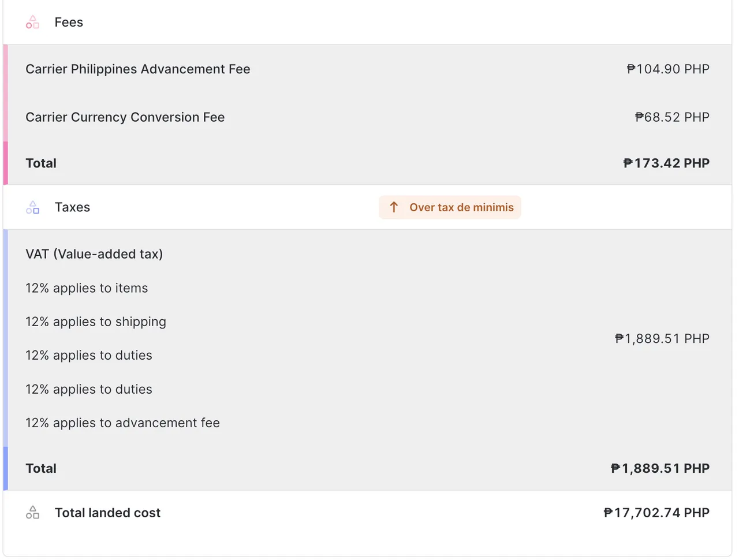Click the gray icon beside Total landed cost
Viewport: 739px width, 560px height.
pos(32,512)
